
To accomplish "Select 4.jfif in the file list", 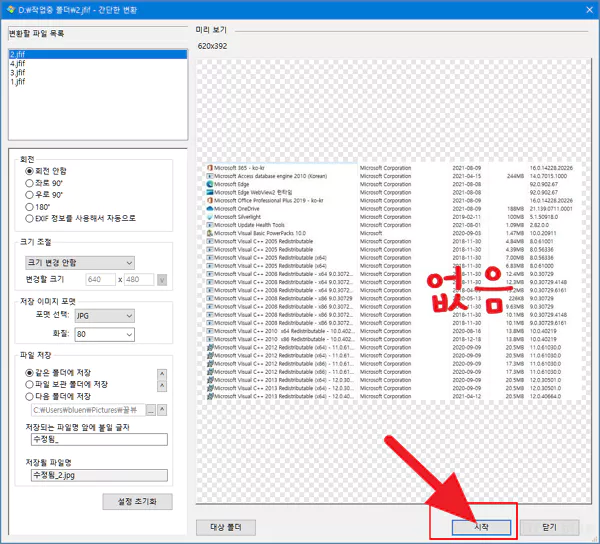I will [x=98, y=64].
